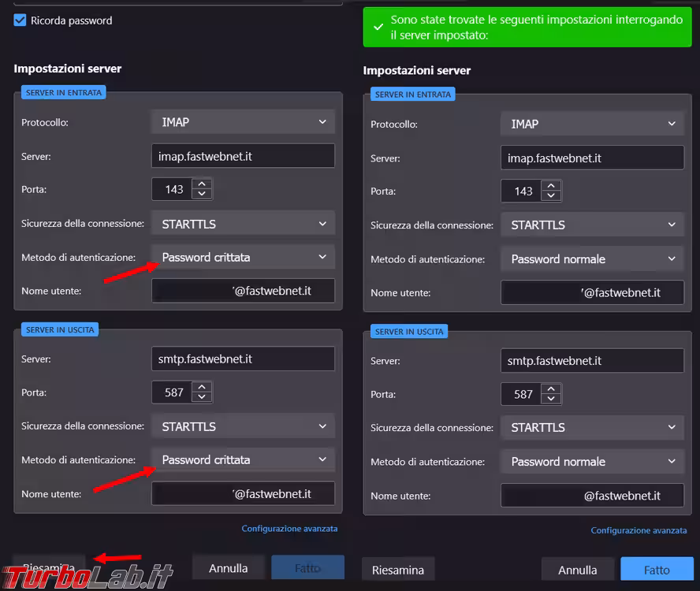Expand right incoming Sicurezza della connessione STARTTLS dropdown
This screenshot has height=591, width=700.
pyautogui.click(x=592, y=225)
